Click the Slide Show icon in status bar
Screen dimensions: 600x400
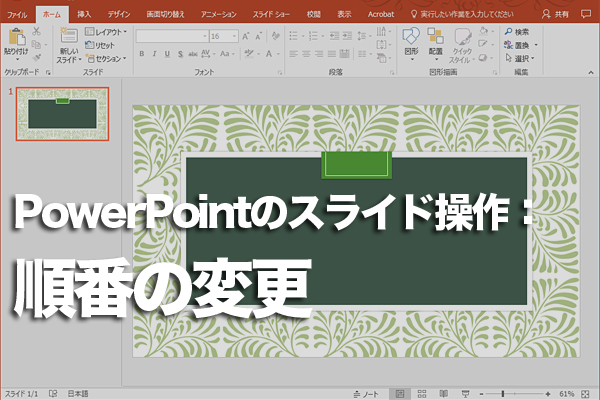coord(465,393)
